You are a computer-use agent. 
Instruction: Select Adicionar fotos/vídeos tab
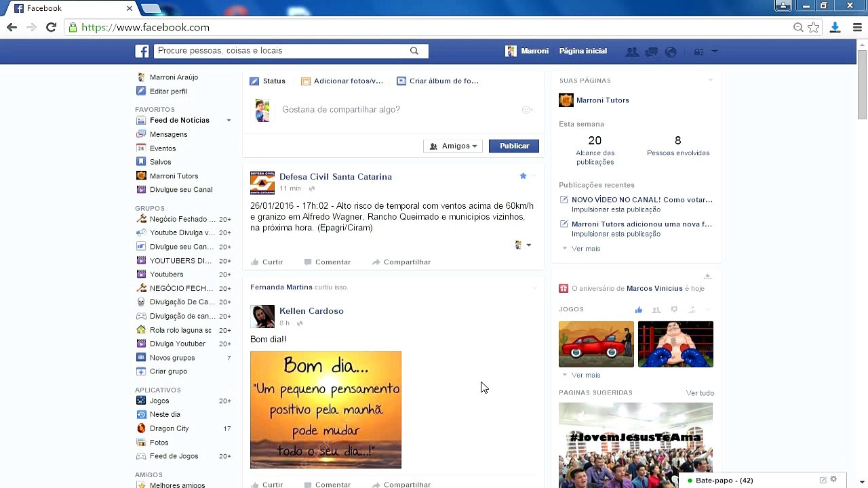tap(342, 81)
